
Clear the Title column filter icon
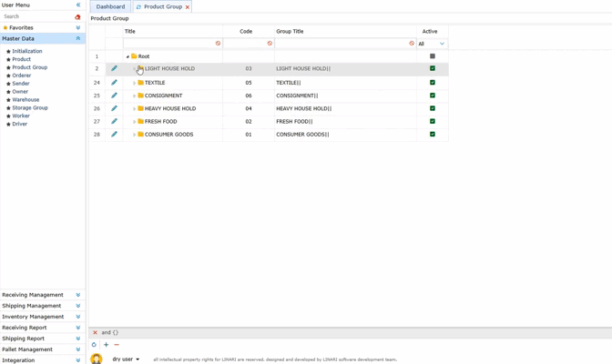(218, 44)
